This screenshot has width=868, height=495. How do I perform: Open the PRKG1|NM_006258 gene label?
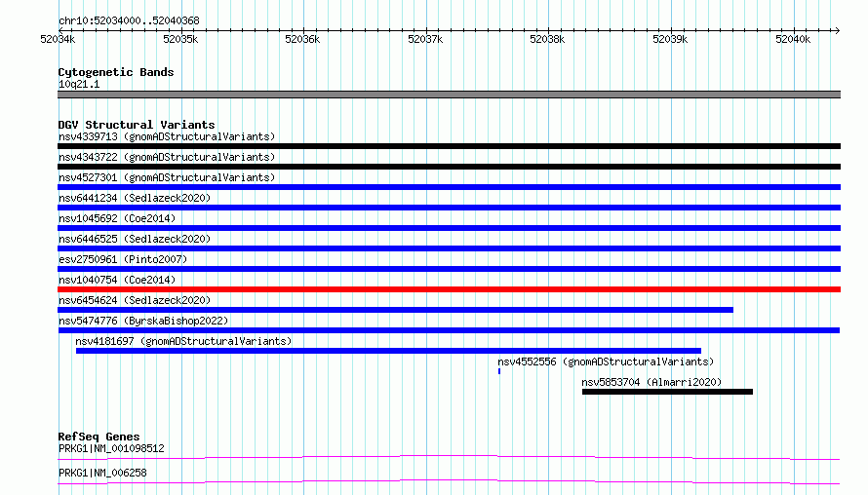(x=102, y=473)
